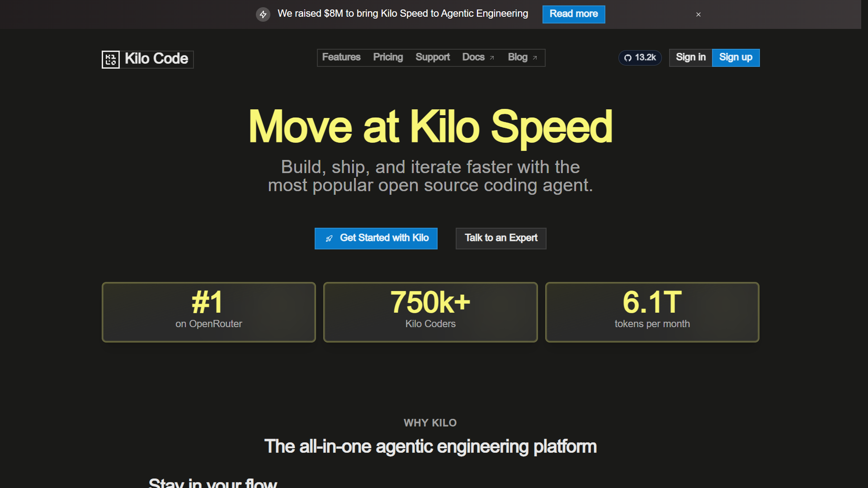Viewport: 868px width, 488px height.
Task: Visit the Blog nav link
Action: (x=523, y=57)
